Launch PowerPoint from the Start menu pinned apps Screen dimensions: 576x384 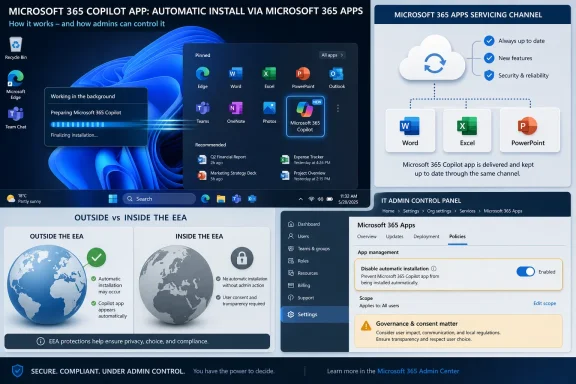click(x=303, y=77)
